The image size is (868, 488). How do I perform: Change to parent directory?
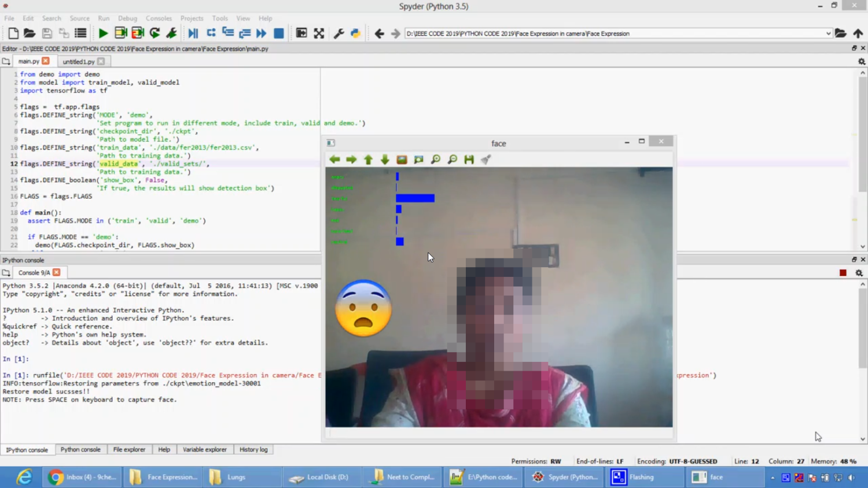pos(858,34)
